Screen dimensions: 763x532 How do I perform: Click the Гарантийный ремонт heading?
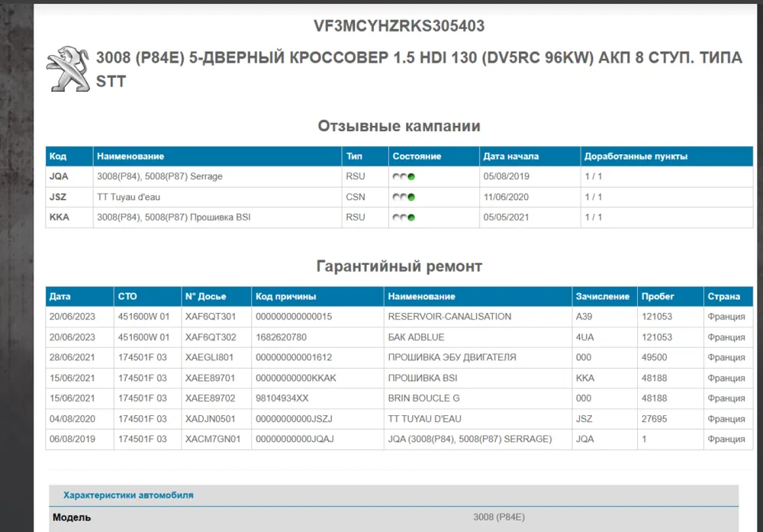coord(399,266)
